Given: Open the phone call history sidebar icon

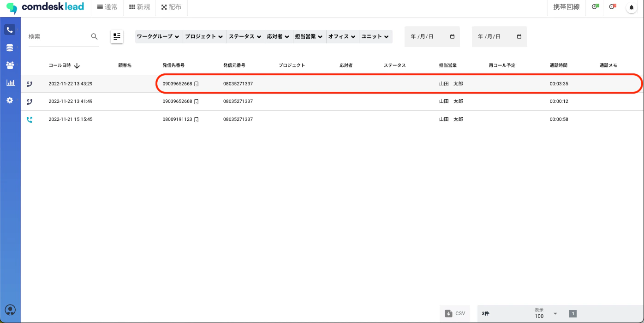Looking at the screenshot, I should point(10,30).
